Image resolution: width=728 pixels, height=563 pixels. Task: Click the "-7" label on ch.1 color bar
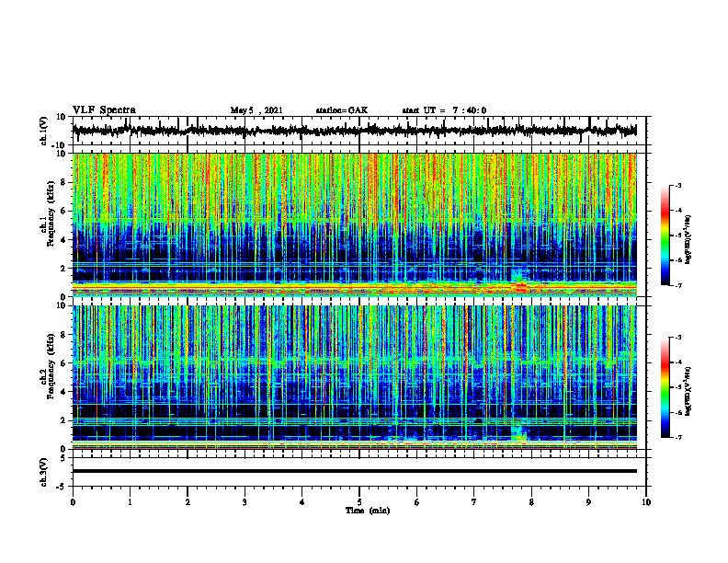point(677,286)
